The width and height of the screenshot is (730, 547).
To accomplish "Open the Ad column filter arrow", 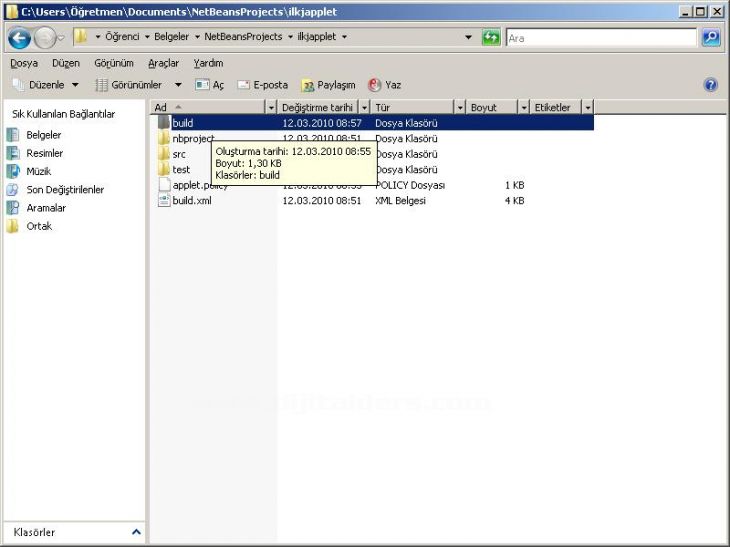I will tap(271, 108).
